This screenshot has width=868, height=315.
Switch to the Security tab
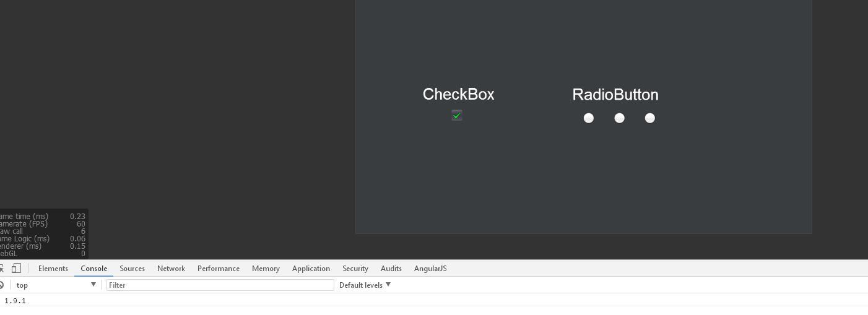click(355, 269)
